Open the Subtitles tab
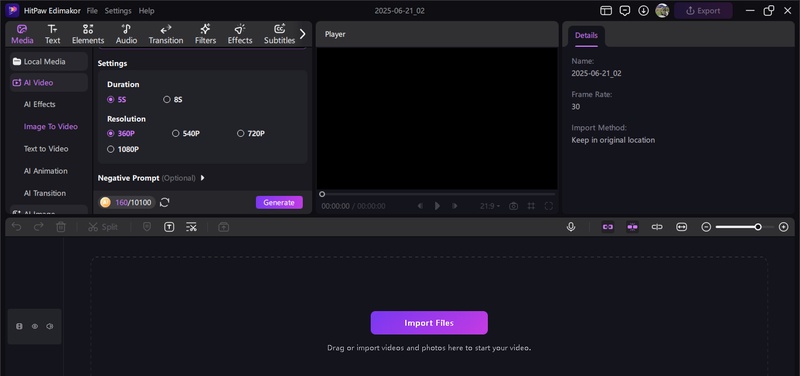The image size is (800, 376). pos(279,34)
